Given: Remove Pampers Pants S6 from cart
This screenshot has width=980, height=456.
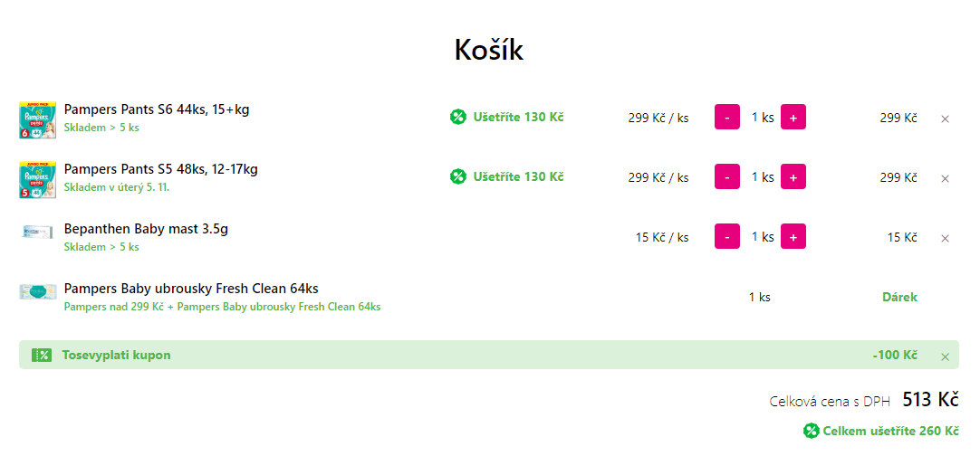Looking at the screenshot, I should pyautogui.click(x=945, y=119).
